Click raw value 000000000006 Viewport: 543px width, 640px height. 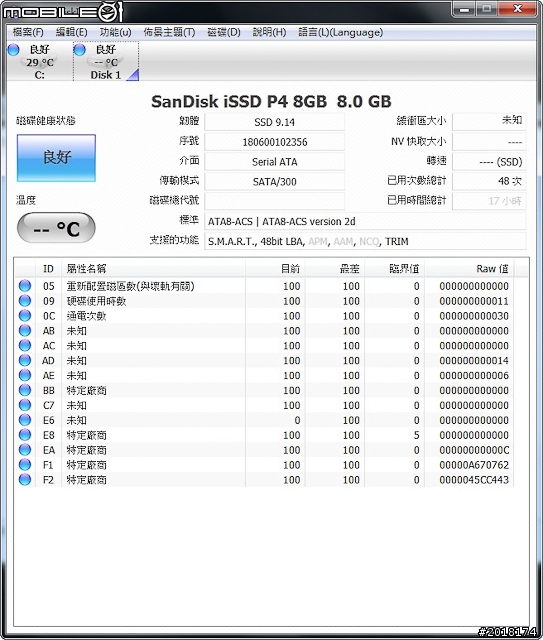(x=474, y=376)
